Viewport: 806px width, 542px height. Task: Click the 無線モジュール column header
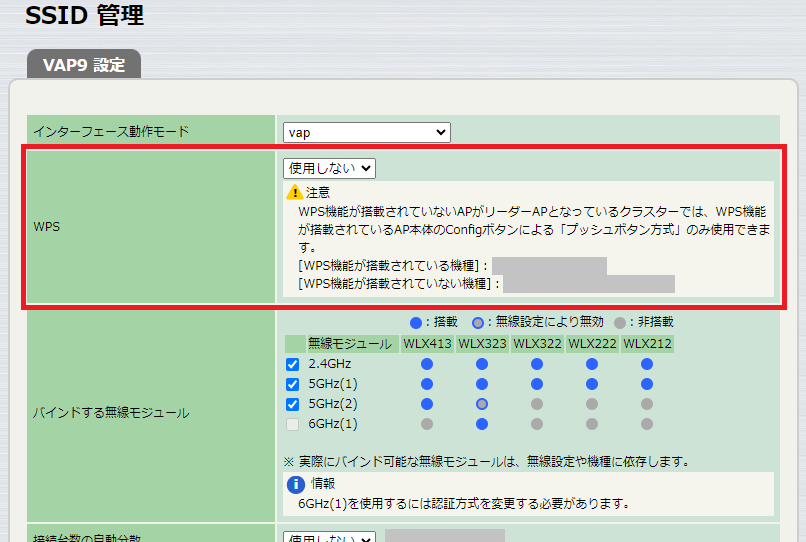tap(353, 344)
